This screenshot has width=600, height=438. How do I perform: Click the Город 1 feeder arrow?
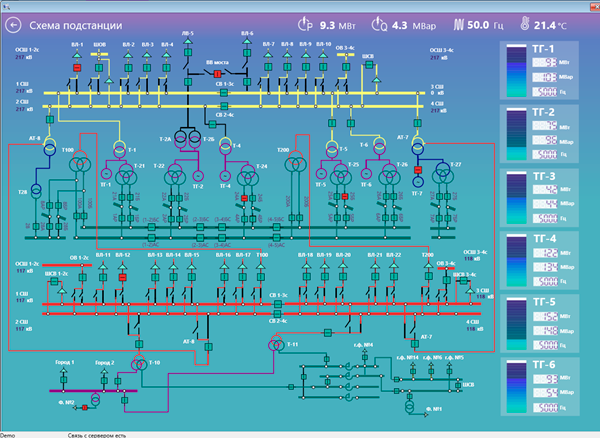point(64,371)
